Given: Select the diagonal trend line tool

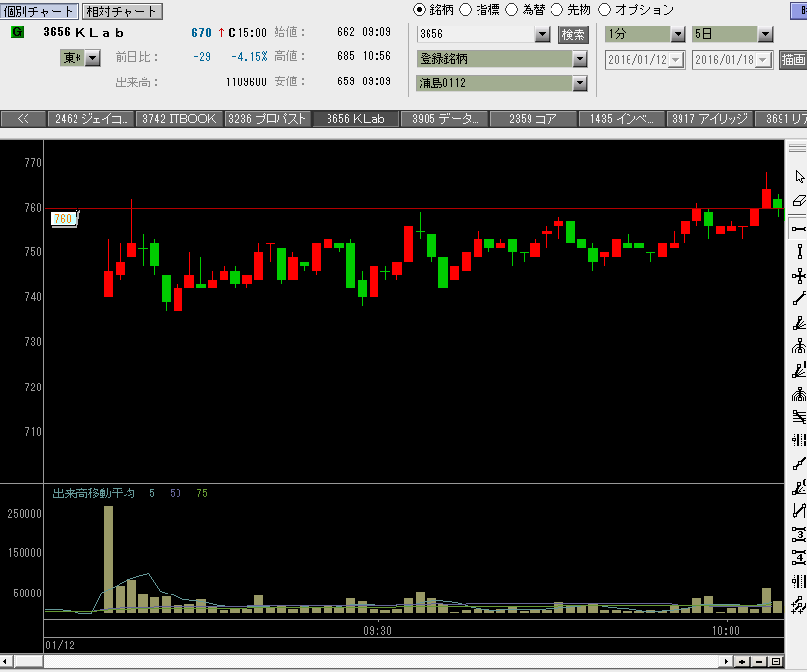Looking at the screenshot, I should tap(799, 298).
